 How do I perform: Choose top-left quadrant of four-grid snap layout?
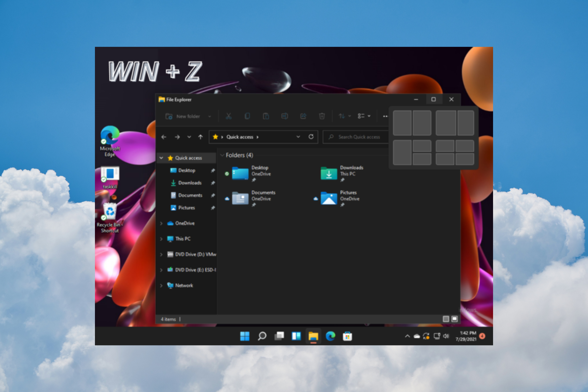[445, 146]
